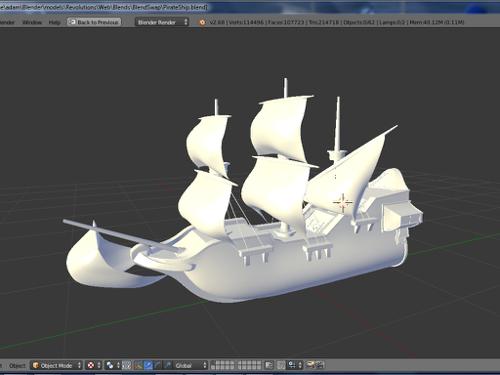
Task: Toggle the first layer button in layer grid
Action: tap(213, 363)
